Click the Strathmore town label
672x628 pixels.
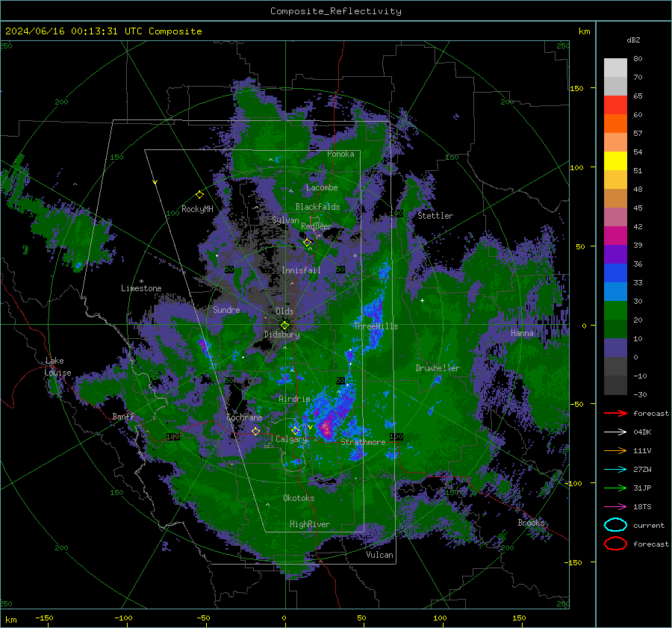click(363, 442)
